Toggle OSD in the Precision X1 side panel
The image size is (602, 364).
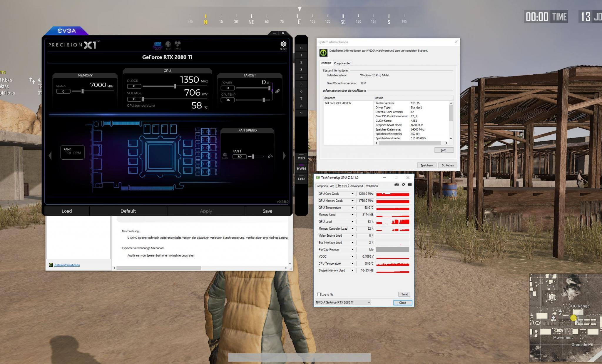pos(301,158)
